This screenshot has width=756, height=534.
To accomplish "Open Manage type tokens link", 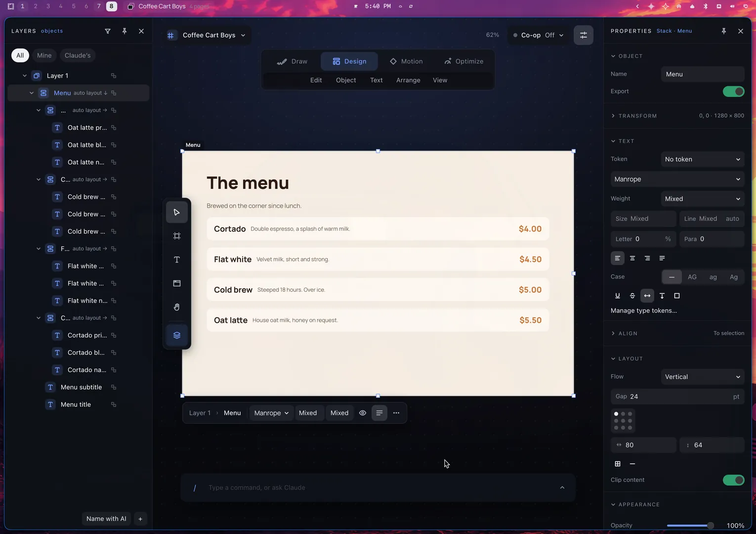I will coord(644,311).
